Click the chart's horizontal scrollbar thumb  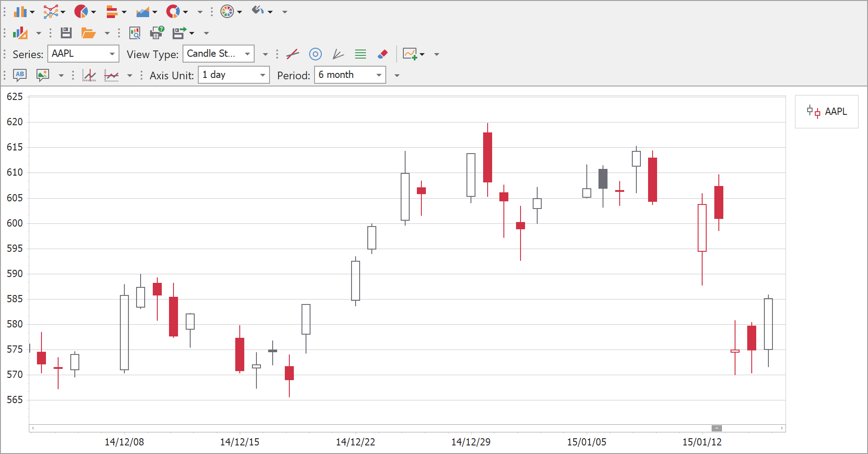[717, 428]
